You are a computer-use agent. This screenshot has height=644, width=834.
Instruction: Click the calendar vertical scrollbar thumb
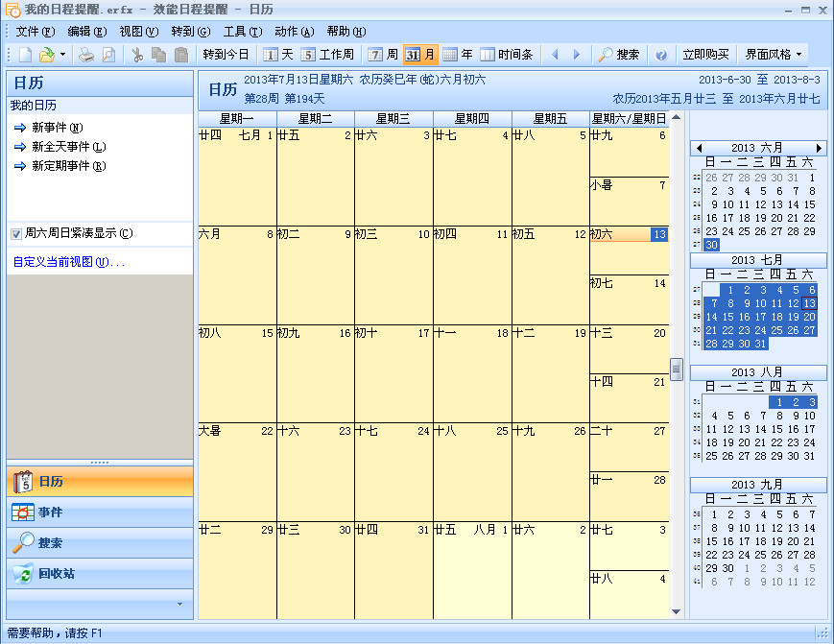pyautogui.click(x=676, y=370)
